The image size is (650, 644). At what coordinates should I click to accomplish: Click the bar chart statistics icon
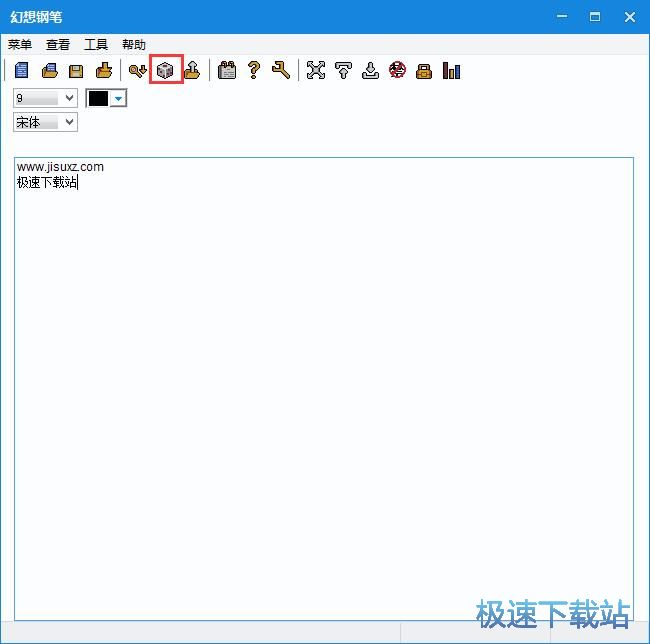pyautogui.click(x=451, y=70)
